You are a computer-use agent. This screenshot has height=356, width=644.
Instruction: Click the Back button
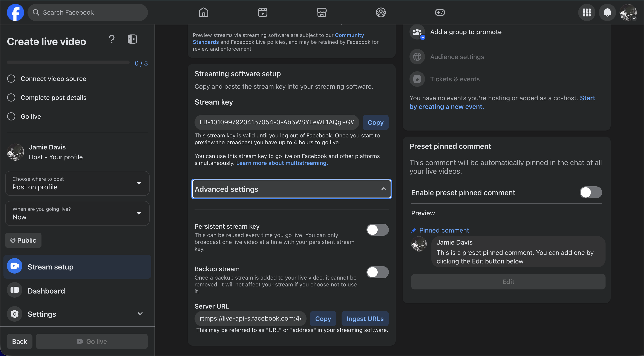tap(20, 341)
